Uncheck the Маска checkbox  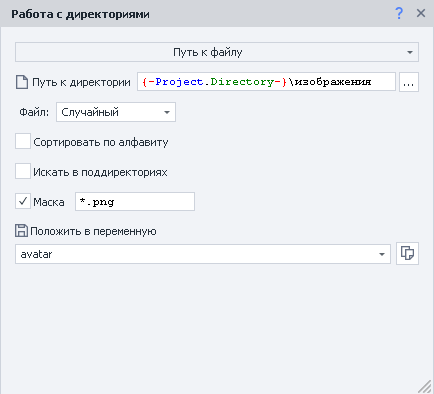click(x=23, y=201)
